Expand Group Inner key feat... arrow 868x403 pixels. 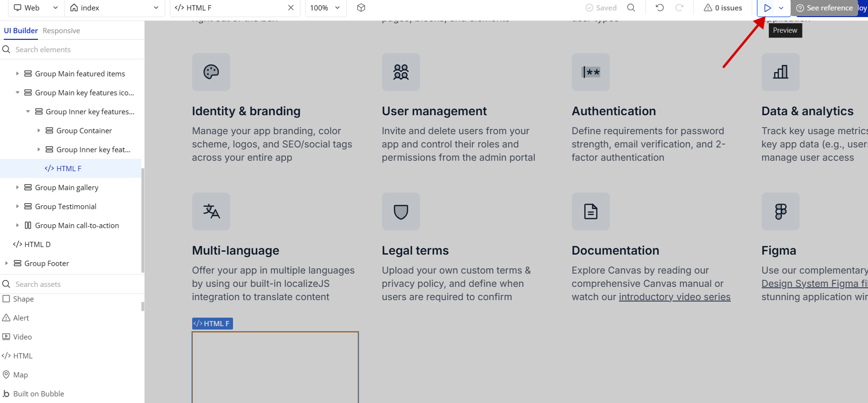(39, 149)
